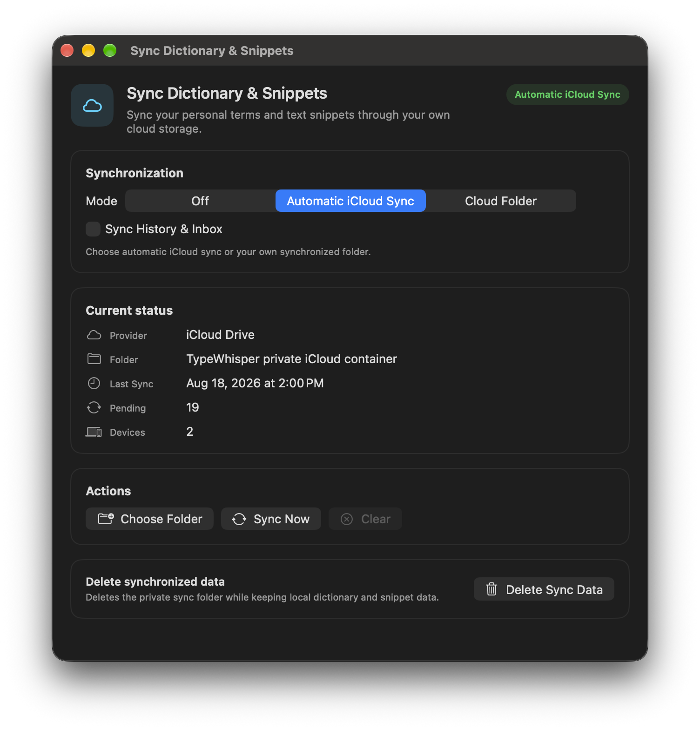
Task: Click the Provider label
Action: pyautogui.click(x=128, y=336)
